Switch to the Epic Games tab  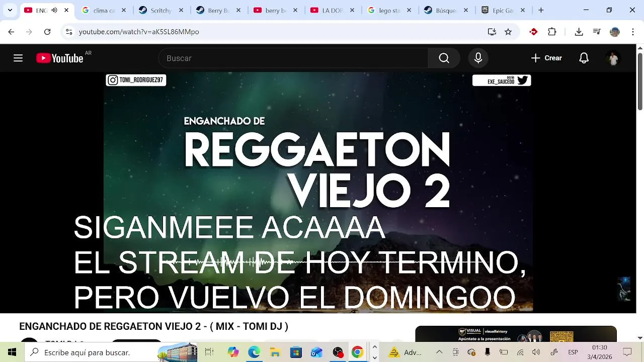503,10
